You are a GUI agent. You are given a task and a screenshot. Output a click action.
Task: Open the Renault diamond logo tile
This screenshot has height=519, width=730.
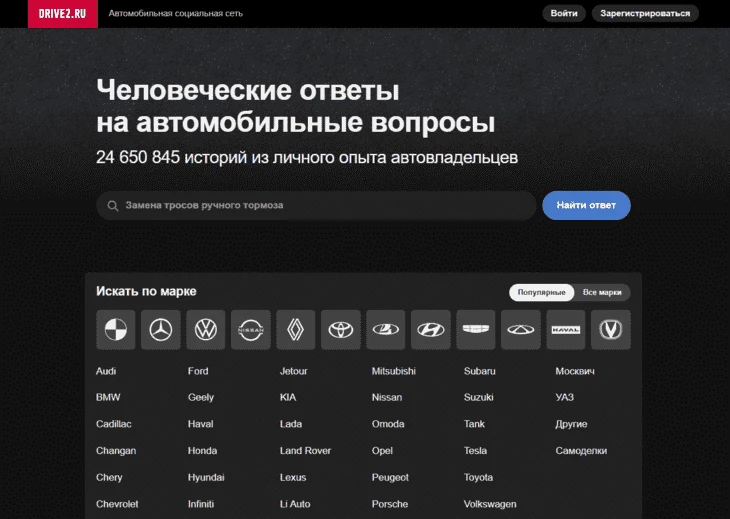coord(296,330)
